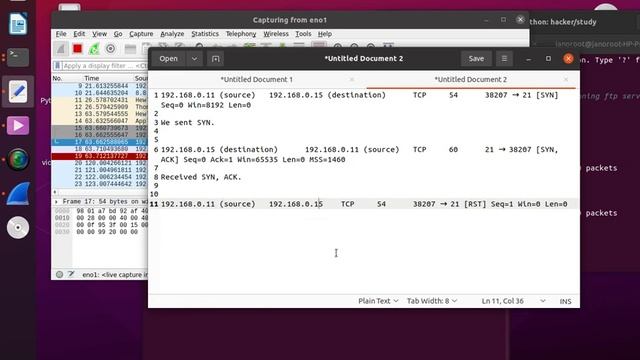Close the Untitled Document 1 tab
This screenshot has height=360, width=640.
pyautogui.click(x=352, y=79)
